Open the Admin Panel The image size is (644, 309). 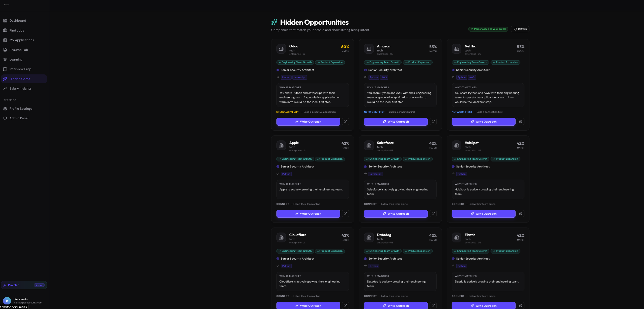click(x=19, y=118)
